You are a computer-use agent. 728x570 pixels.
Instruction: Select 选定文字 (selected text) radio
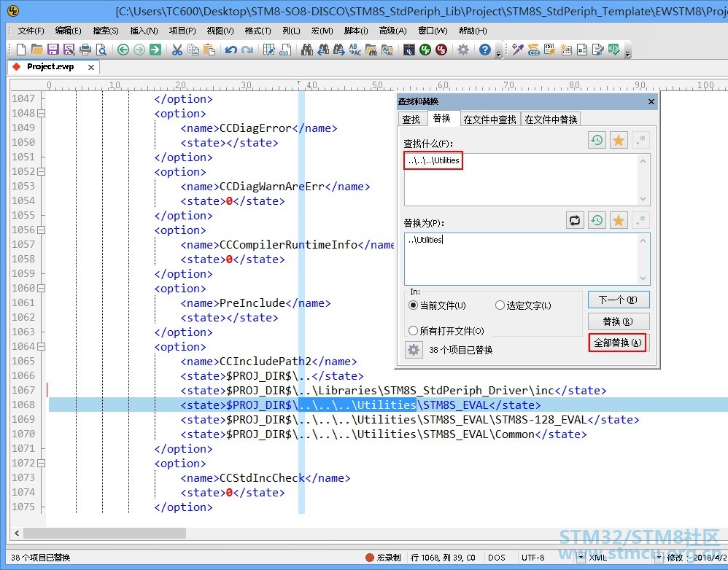point(500,305)
